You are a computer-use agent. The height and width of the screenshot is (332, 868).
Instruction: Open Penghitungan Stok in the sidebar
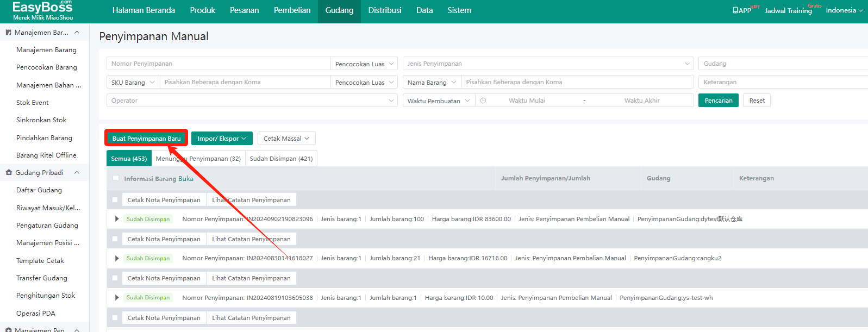point(46,296)
